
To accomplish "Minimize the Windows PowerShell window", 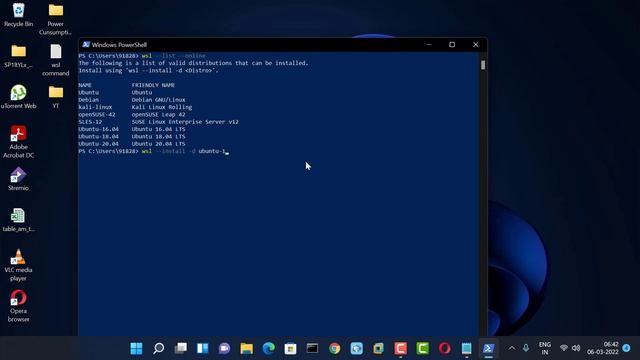I will tap(429, 44).
